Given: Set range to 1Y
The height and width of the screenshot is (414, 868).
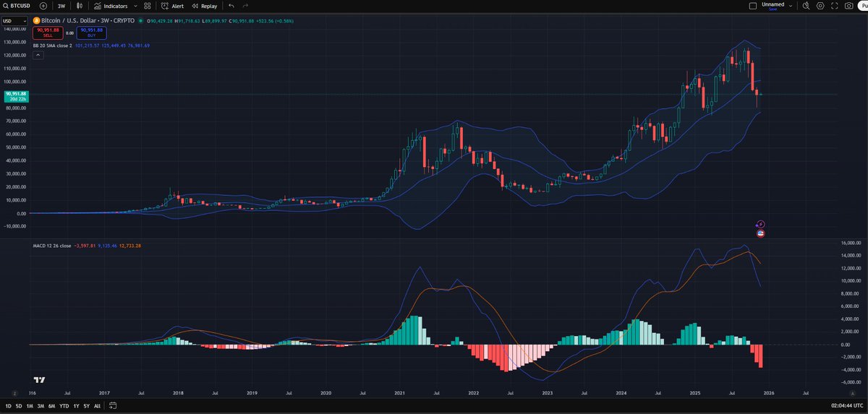Looking at the screenshot, I should [x=76, y=406].
